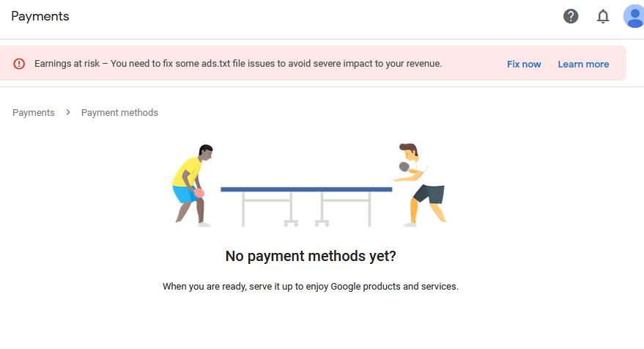Click the breadcrumb chevron separator
644x349 pixels.
click(68, 112)
